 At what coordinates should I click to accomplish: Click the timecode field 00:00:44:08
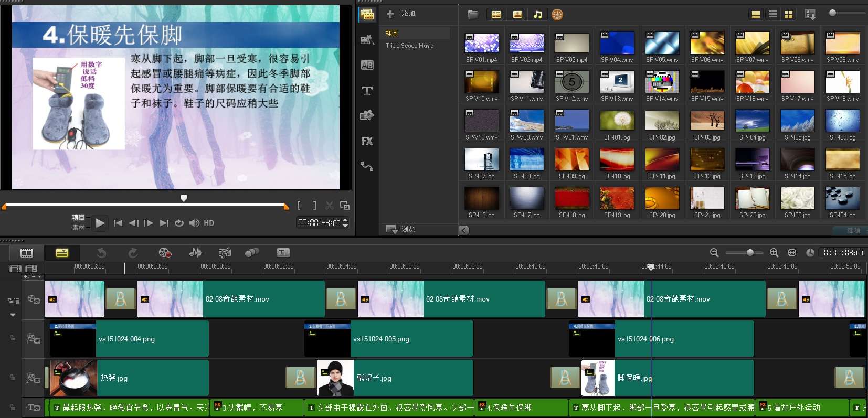coord(319,223)
